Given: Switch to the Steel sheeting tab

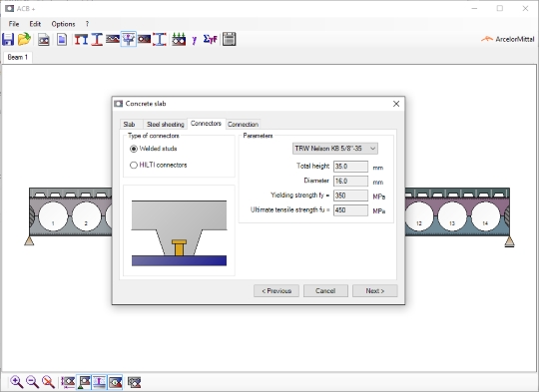Looking at the screenshot, I should [166, 125].
